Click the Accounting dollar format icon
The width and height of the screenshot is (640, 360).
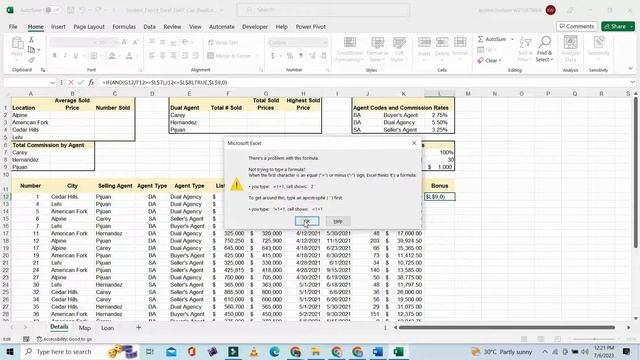273,56
